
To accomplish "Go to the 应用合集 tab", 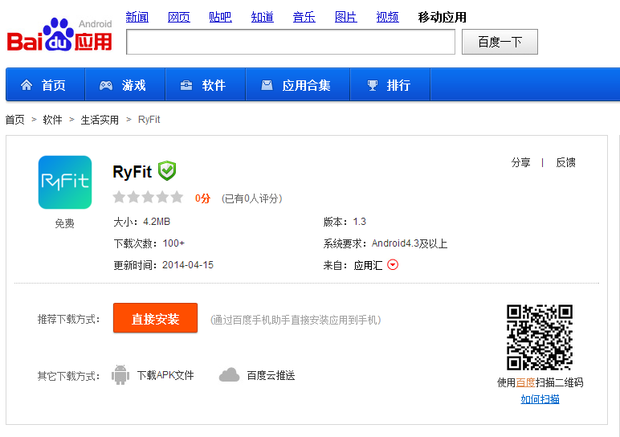I will point(295,85).
